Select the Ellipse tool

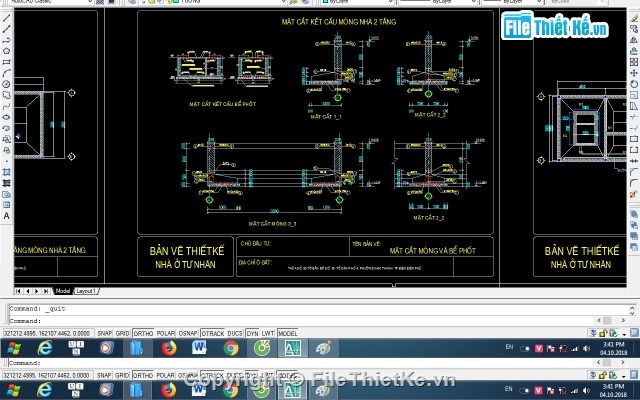coord(6,117)
